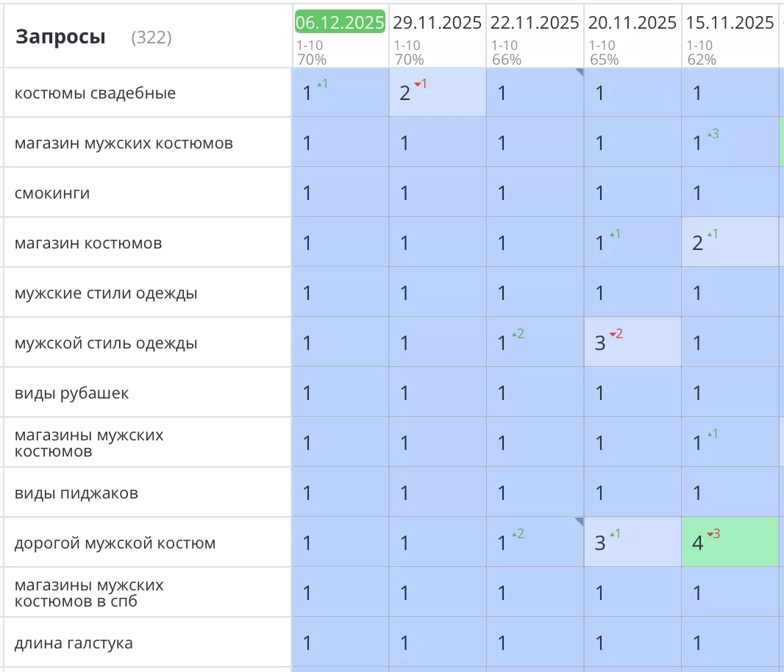The image size is (784, 672).
Task: Click the 15.11.2025 date header
Action: point(730,23)
